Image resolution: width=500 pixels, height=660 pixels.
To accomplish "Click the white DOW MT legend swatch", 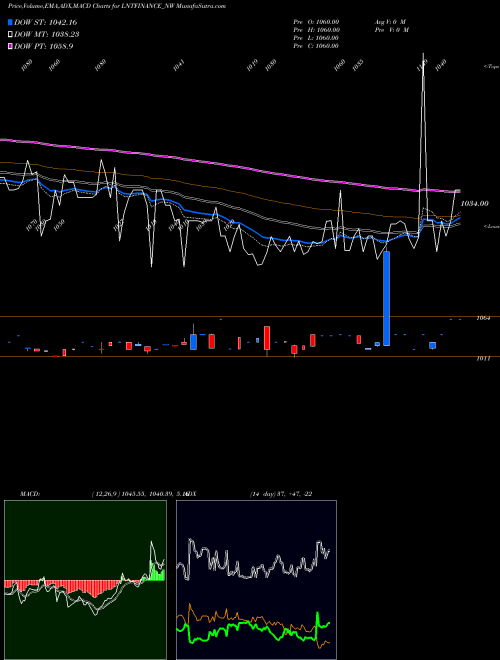I will (x=10, y=35).
